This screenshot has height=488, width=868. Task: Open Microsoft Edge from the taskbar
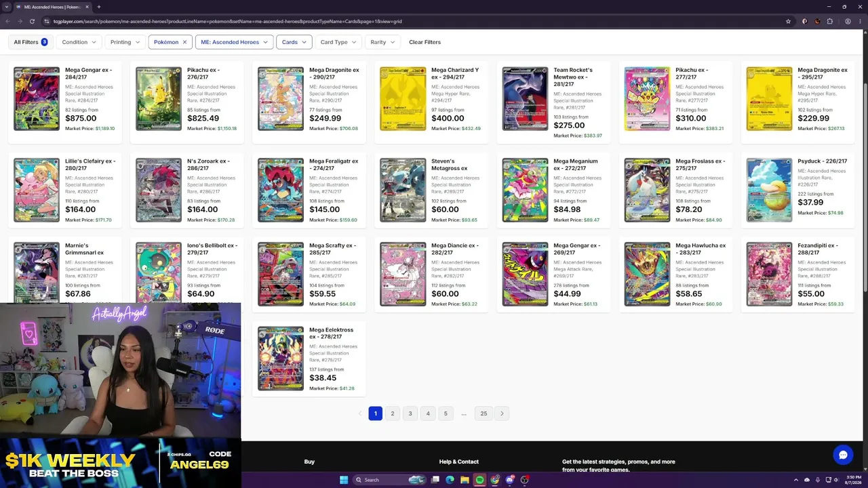pos(450,480)
